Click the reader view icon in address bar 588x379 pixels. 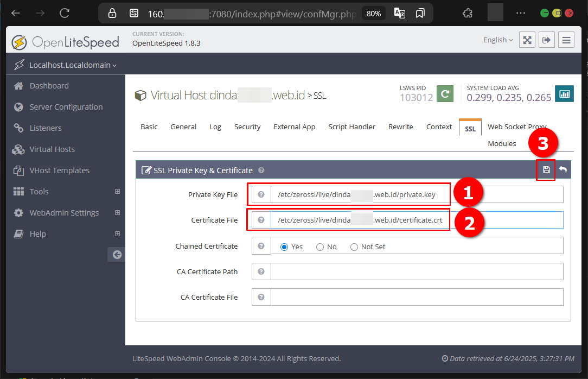point(133,14)
